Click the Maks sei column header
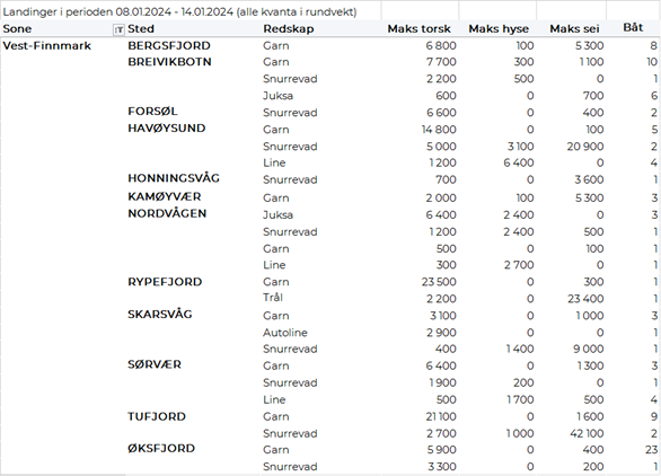661x476 pixels. point(577,31)
